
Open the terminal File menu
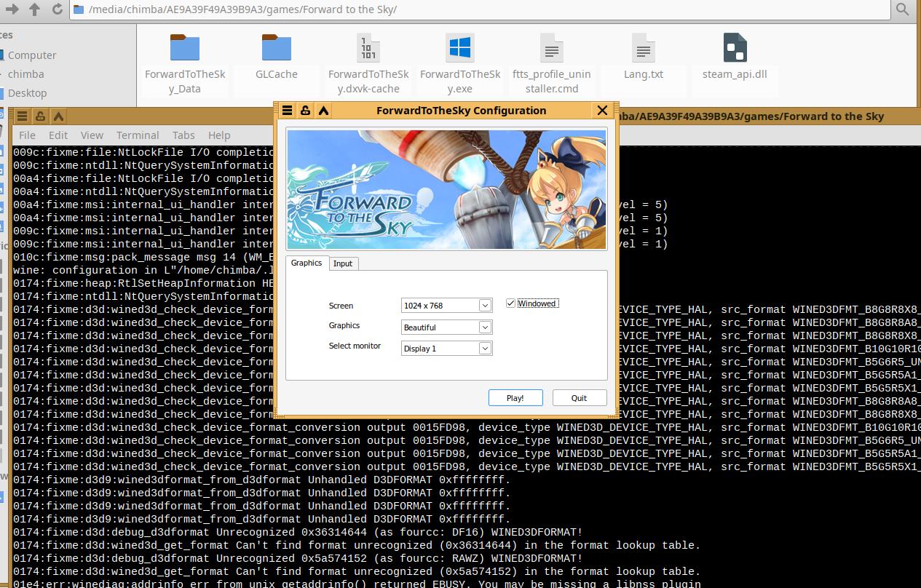pos(27,135)
